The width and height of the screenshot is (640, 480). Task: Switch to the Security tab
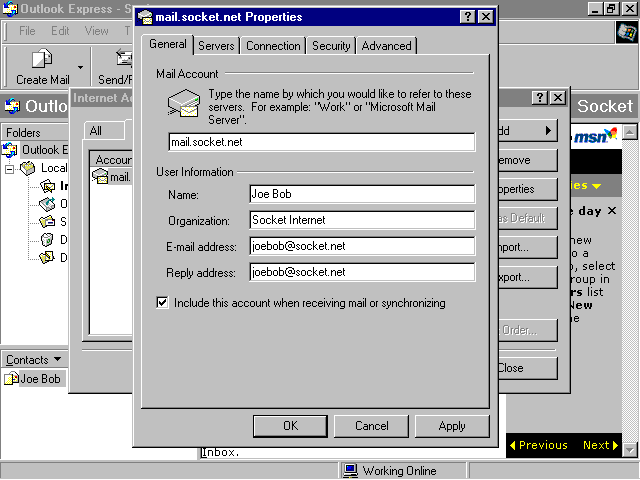pyautogui.click(x=331, y=46)
